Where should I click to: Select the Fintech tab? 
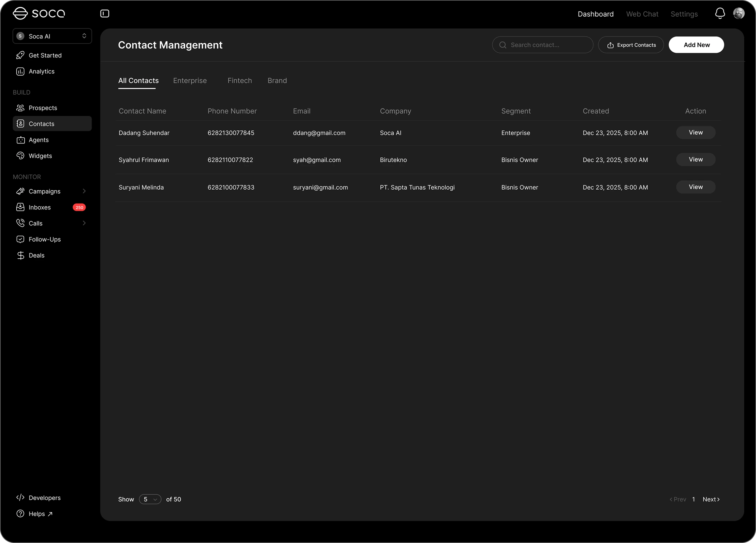pos(239,80)
